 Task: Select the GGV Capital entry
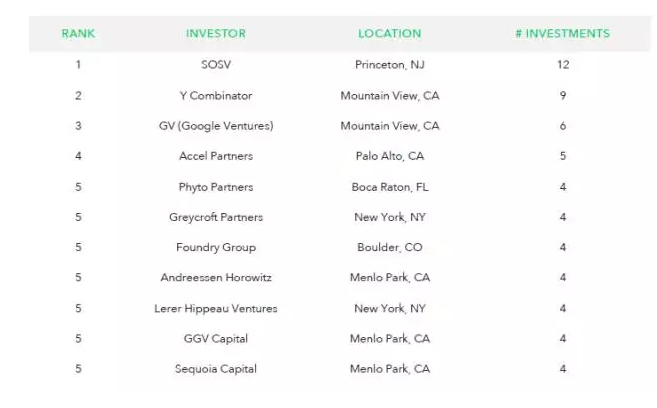point(216,338)
